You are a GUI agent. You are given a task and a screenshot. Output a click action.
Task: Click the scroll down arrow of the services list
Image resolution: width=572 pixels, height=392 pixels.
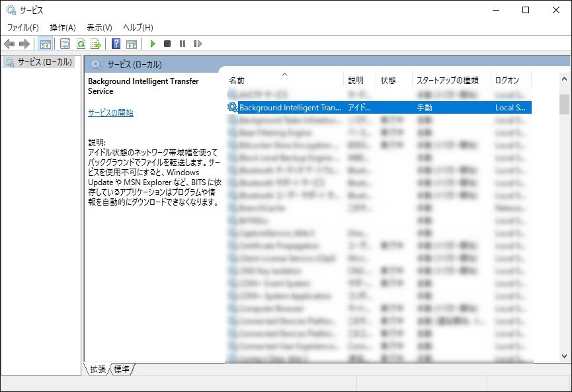point(564,356)
